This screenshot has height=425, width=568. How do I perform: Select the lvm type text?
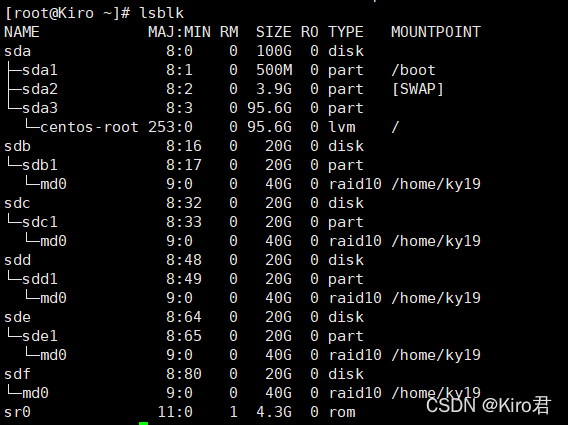point(342,127)
